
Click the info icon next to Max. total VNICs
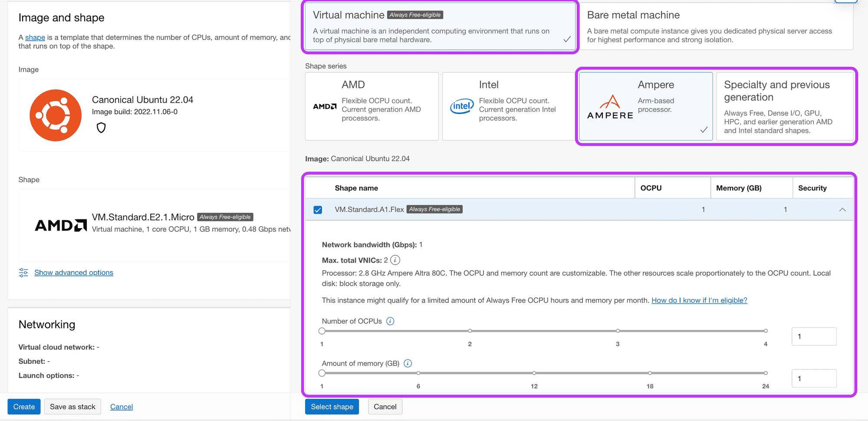395,260
